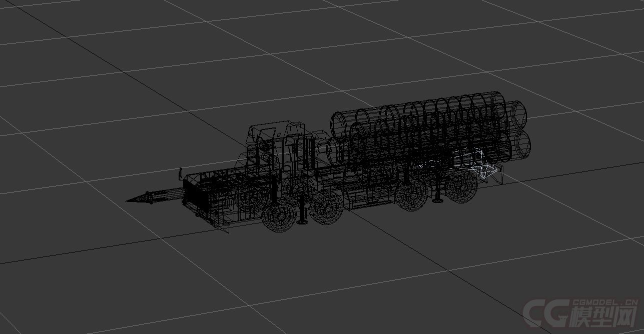The height and width of the screenshot is (334, 644).
Task: Click the rearmost truck wheel
Action: pos(461,187)
